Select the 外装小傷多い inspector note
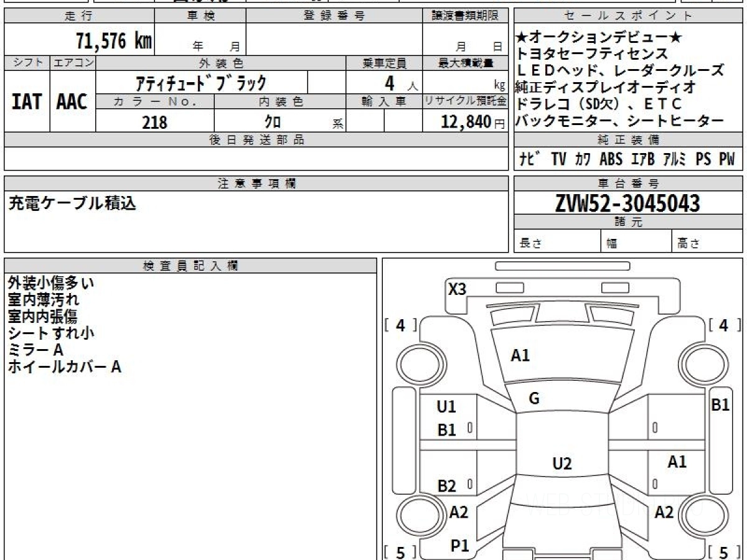This screenshot has width=747, height=560. pos(51,282)
